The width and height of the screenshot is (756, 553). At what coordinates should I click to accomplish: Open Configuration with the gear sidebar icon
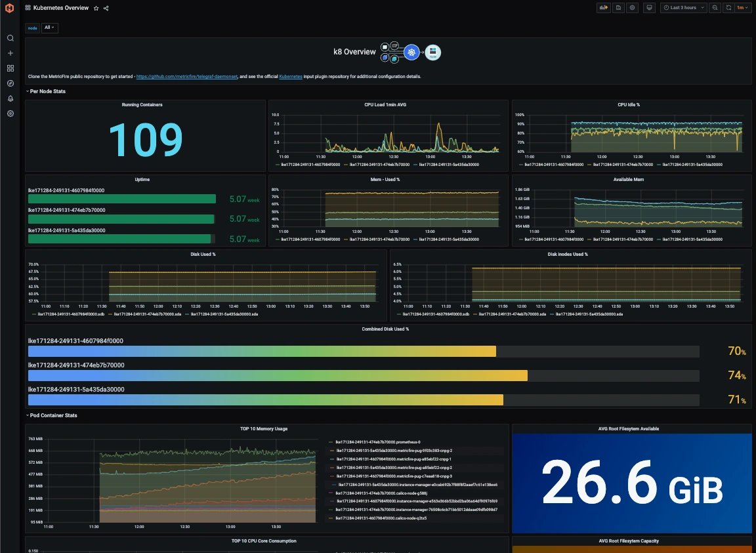tap(10, 113)
